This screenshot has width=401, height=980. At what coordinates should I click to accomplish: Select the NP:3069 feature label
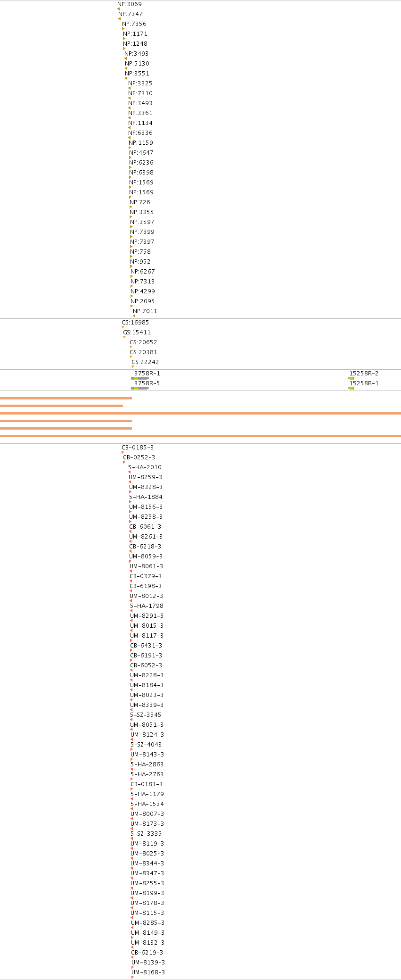129,4
